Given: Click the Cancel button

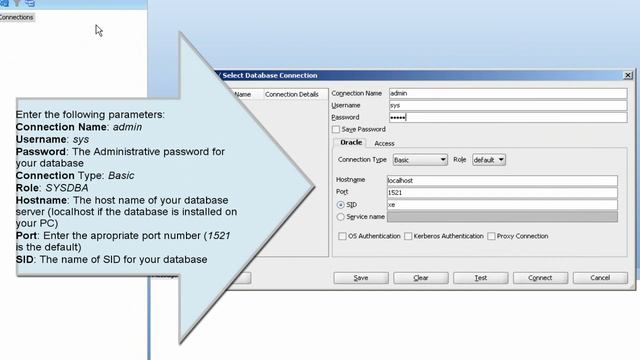Looking at the screenshot, I should click(600, 278).
